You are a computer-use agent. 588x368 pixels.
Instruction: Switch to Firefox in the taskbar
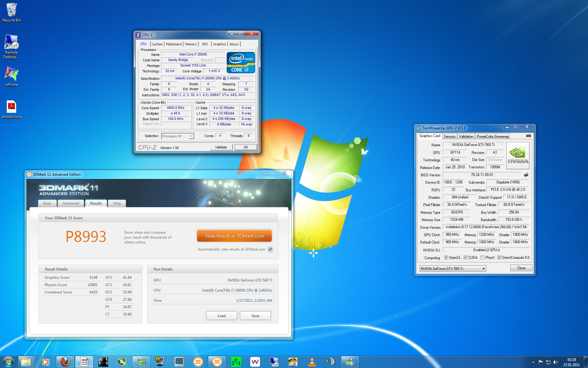click(x=65, y=362)
